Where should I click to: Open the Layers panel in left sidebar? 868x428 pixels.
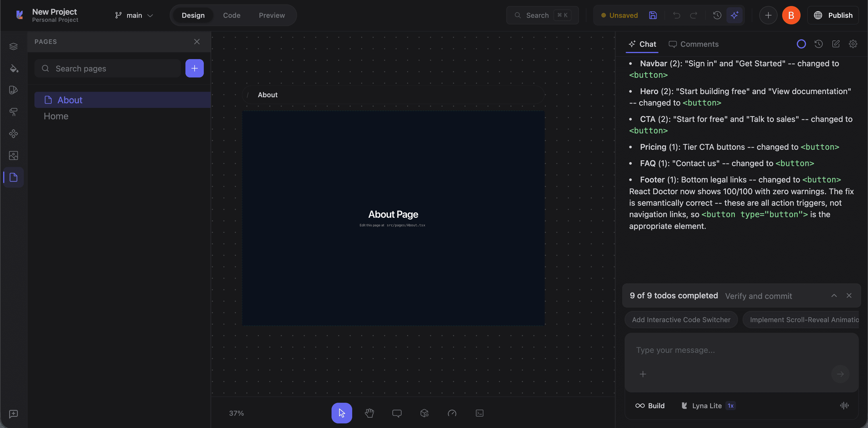(13, 46)
